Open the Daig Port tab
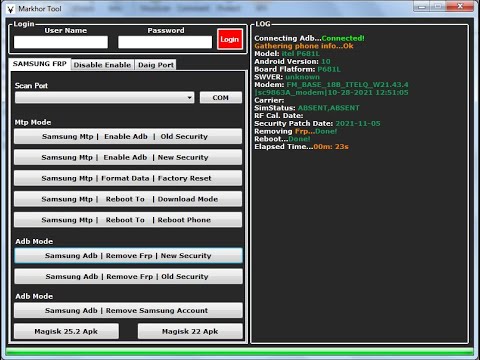 pos(156,65)
